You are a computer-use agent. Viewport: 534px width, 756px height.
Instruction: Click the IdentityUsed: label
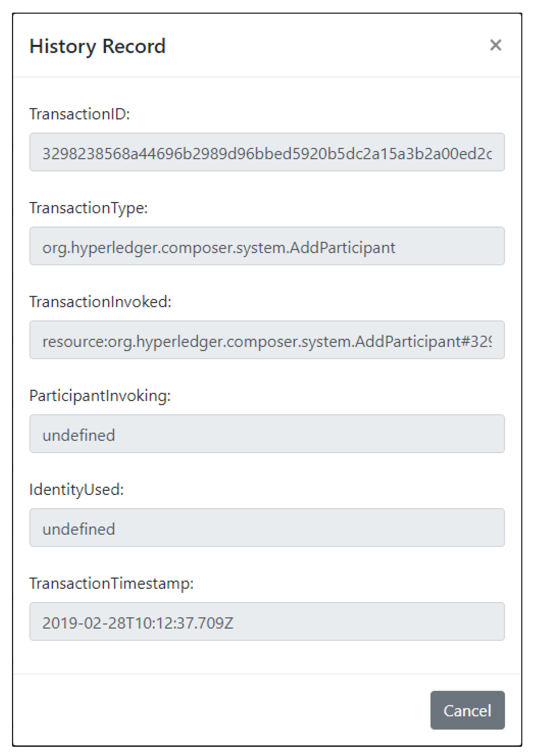pyautogui.click(x=77, y=490)
